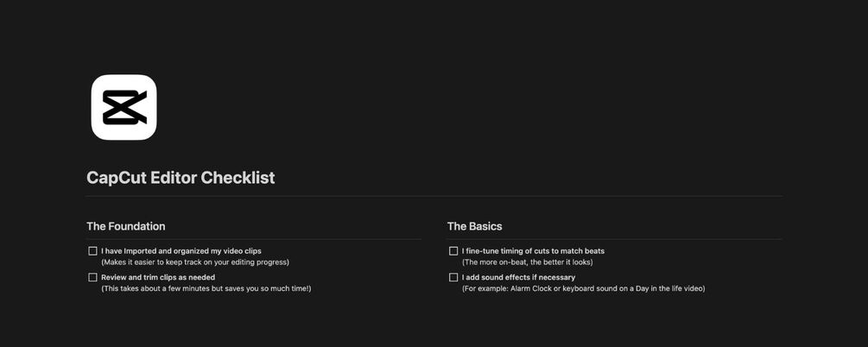868x347 pixels.
Task: Tick the 'Review and trim clips as needed' checkbox
Action: [x=93, y=277]
